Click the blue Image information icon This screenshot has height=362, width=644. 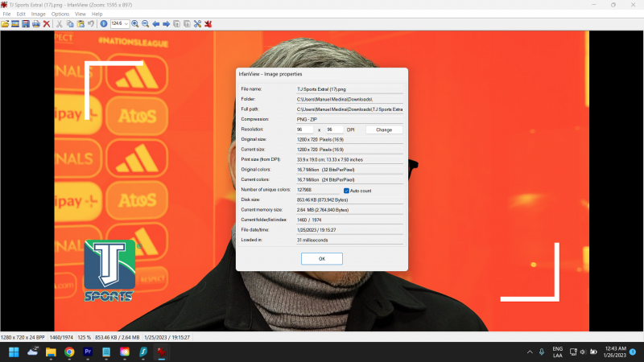point(104,24)
